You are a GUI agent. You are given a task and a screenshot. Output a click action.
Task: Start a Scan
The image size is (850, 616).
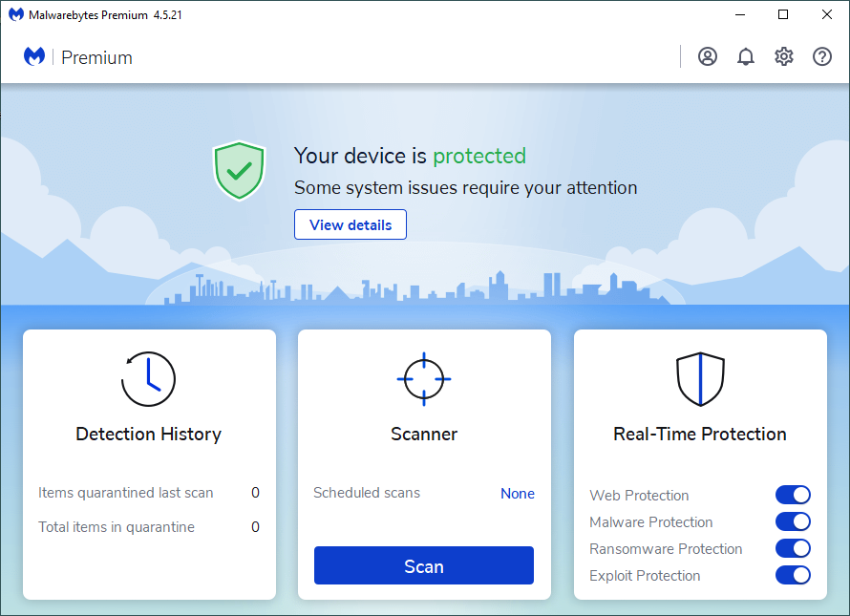423,565
